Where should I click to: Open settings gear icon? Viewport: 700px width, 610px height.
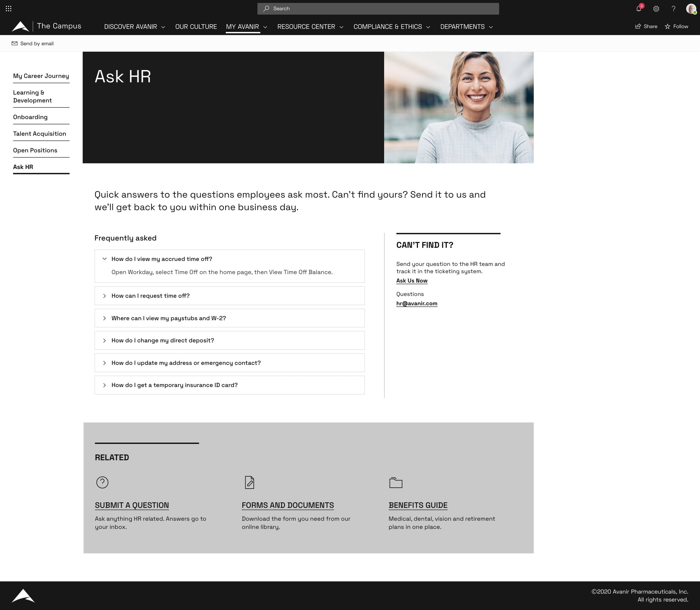coord(656,9)
